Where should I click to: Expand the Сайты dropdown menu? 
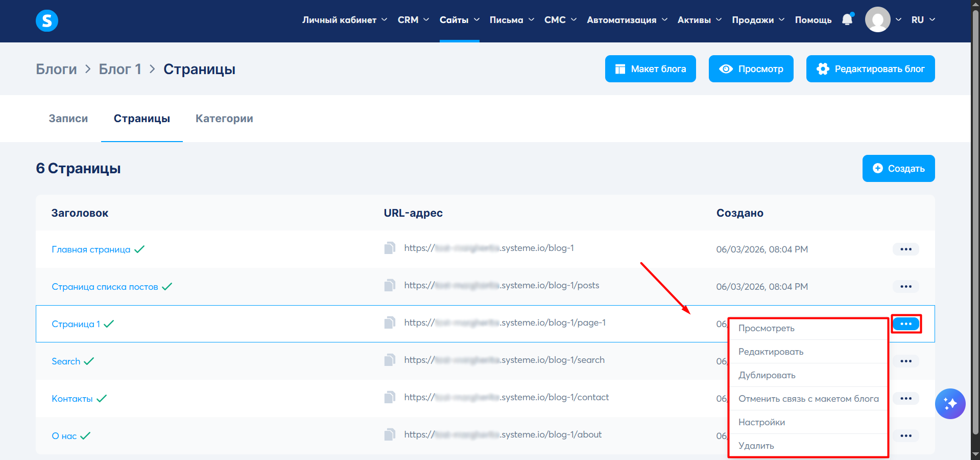(x=460, y=20)
